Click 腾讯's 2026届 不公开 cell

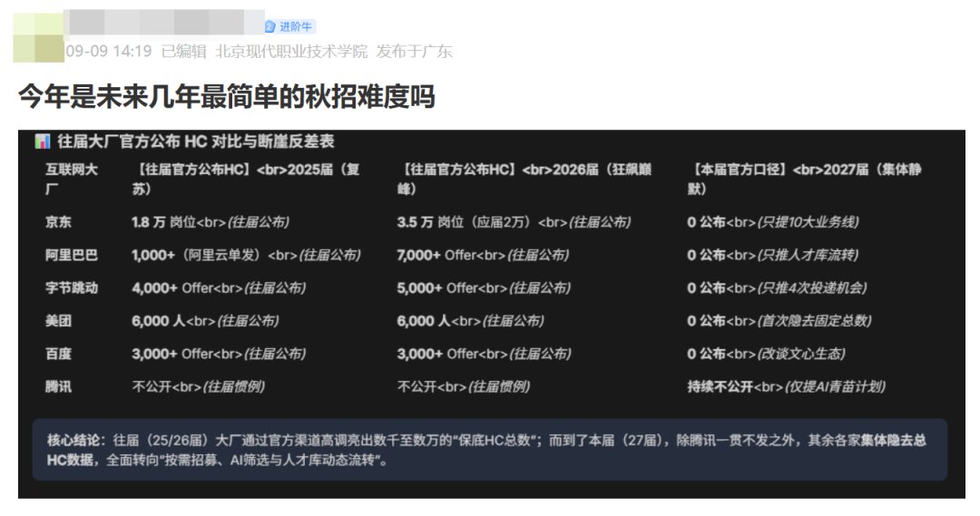(x=463, y=386)
